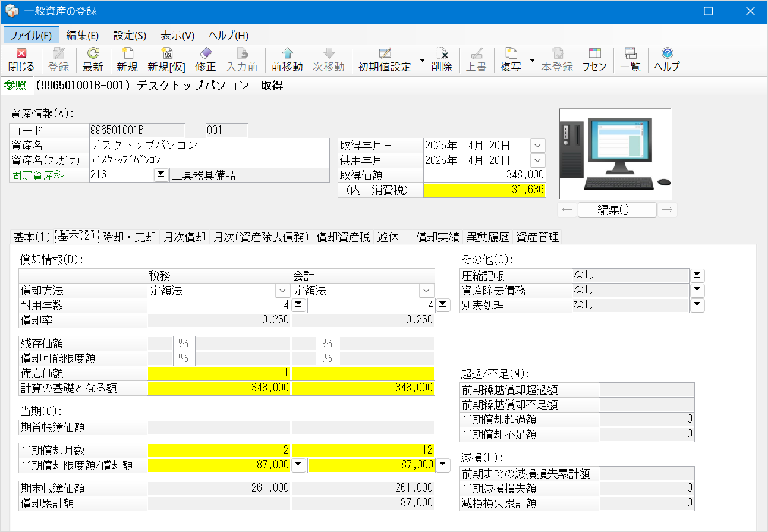Image resolution: width=768 pixels, height=532 pixels.
Task: Open the 供用年月日 date picker
Action: (x=537, y=160)
